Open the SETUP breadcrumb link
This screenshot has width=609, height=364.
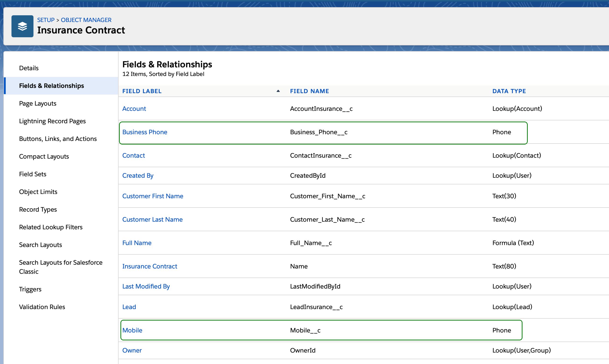(46, 20)
